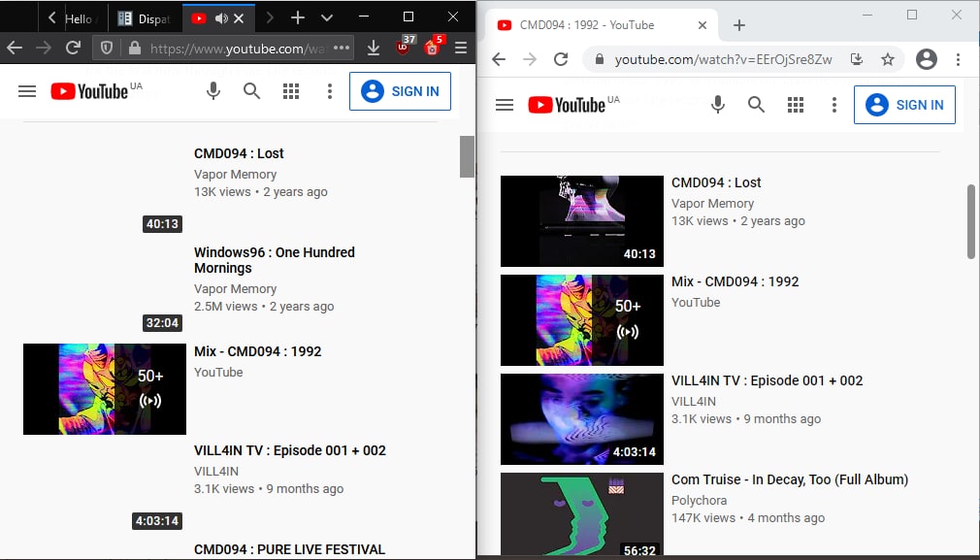Open Windows96 : One Hundred Mornings video
The image size is (980, 560).
click(x=275, y=260)
